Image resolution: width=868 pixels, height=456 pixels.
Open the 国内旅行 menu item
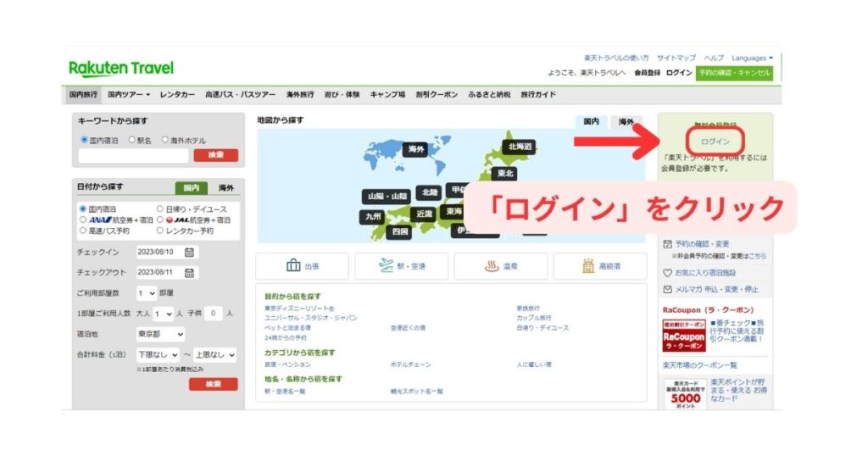pyautogui.click(x=83, y=95)
